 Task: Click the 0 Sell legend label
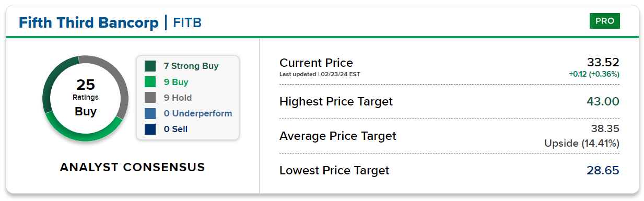[x=175, y=129]
